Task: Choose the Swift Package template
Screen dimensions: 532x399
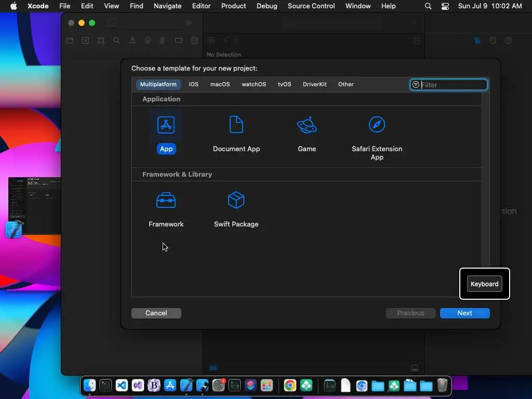Action: [236, 209]
